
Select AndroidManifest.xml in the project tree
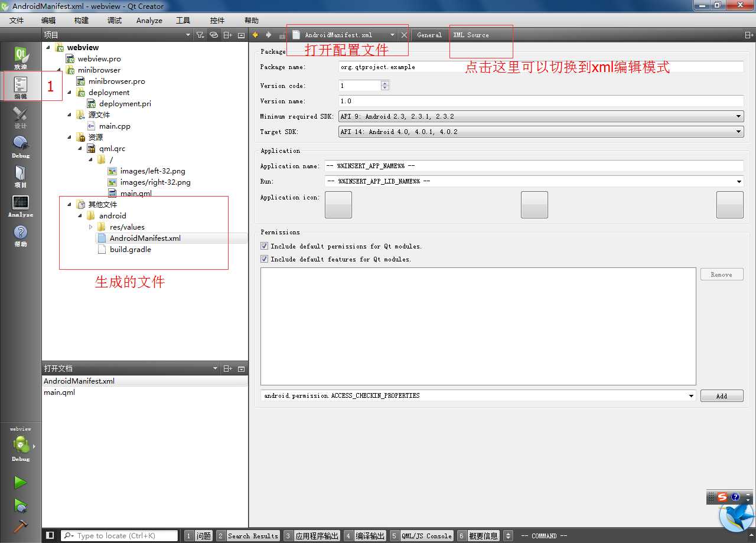tap(145, 238)
